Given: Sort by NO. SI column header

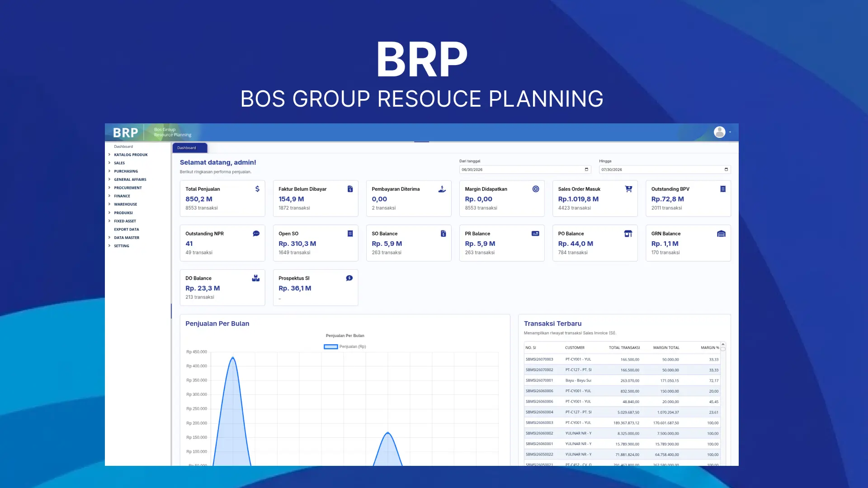Looking at the screenshot, I should (531, 347).
